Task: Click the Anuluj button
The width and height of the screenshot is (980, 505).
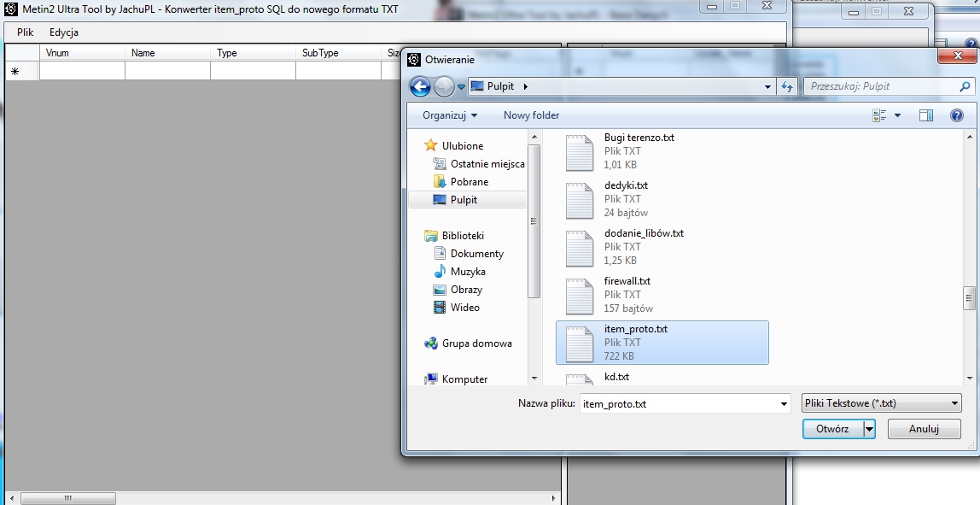Action: tap(924, 429)
